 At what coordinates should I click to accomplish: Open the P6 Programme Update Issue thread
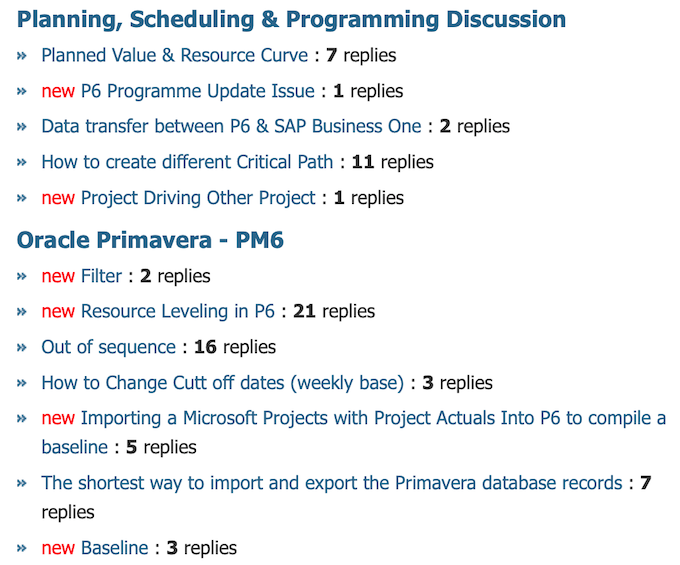(198, 91)
